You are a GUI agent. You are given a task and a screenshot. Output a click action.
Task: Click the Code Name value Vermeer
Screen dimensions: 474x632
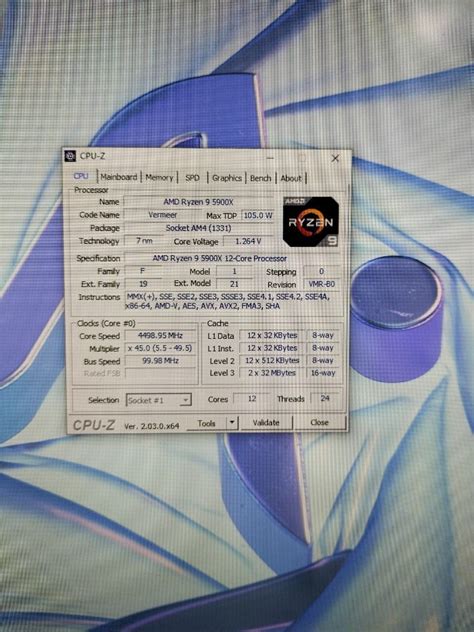coord(162,215)
